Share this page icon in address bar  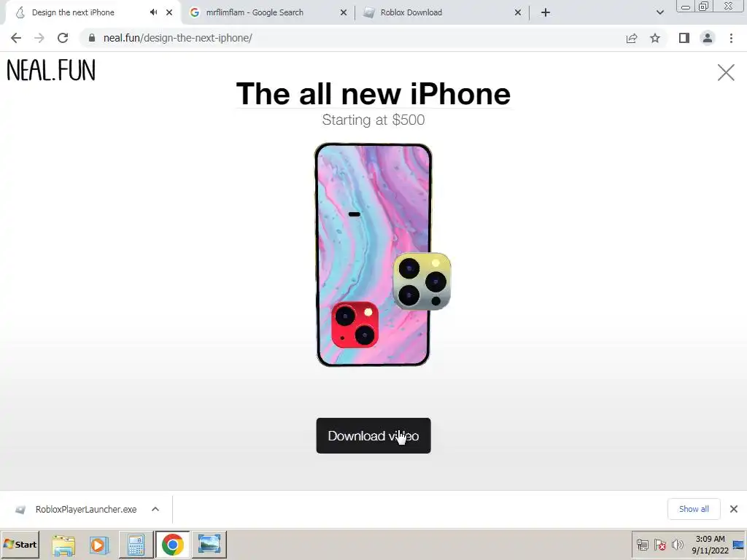(x=632, y=38)
